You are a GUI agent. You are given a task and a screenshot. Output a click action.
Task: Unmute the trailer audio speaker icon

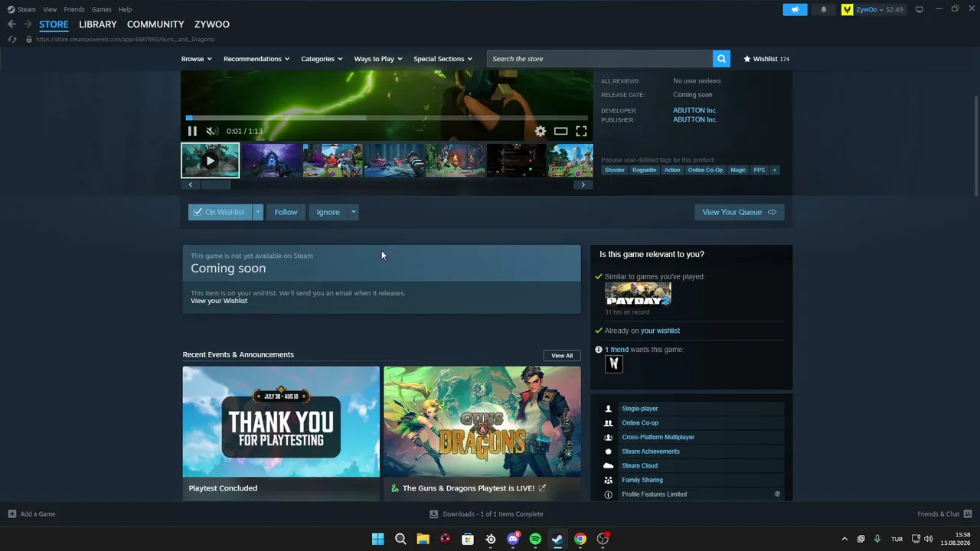(x=212, y=131)
